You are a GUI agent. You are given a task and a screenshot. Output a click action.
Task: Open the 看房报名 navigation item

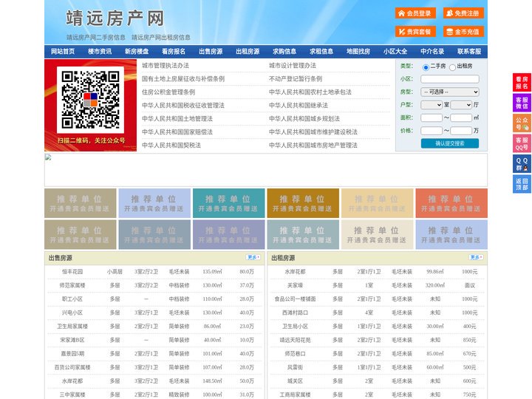pyautogui.click(x=174, y=52)
